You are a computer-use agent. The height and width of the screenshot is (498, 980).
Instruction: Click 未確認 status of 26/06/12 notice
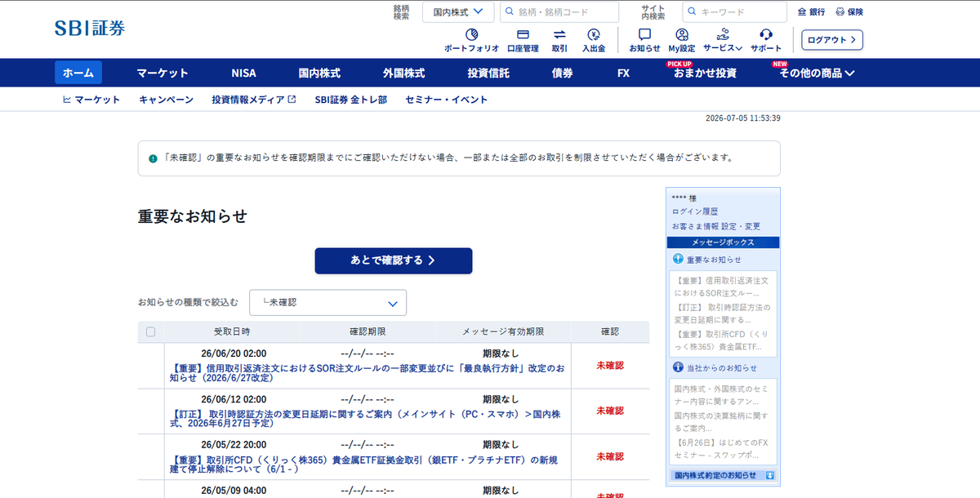[x=610, y=411]
